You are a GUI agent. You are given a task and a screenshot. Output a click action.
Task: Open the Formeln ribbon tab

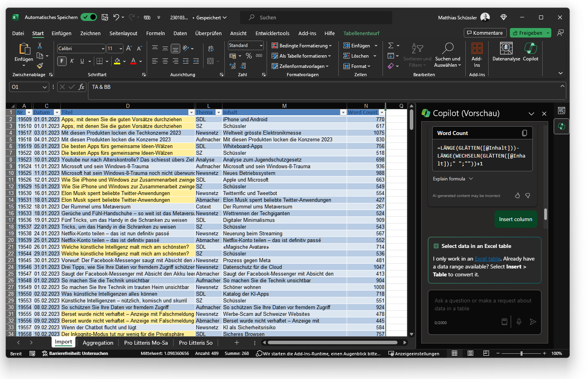pyautogui.click(x=155, y=34)
